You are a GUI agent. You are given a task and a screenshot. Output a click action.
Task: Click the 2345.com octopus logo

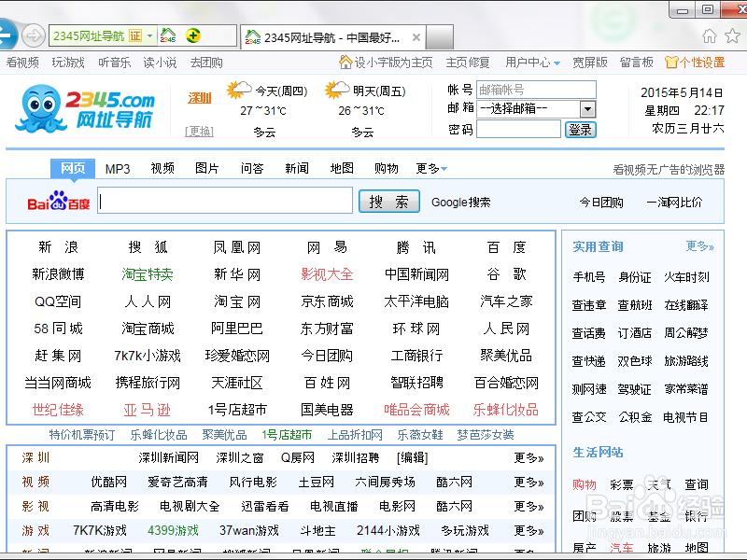[x=86, y=108]
